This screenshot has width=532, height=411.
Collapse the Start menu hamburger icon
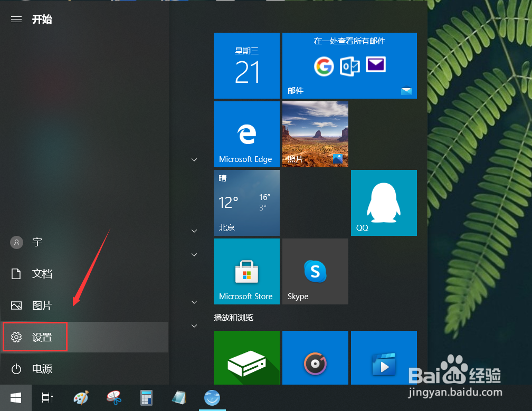click(16, 20)
